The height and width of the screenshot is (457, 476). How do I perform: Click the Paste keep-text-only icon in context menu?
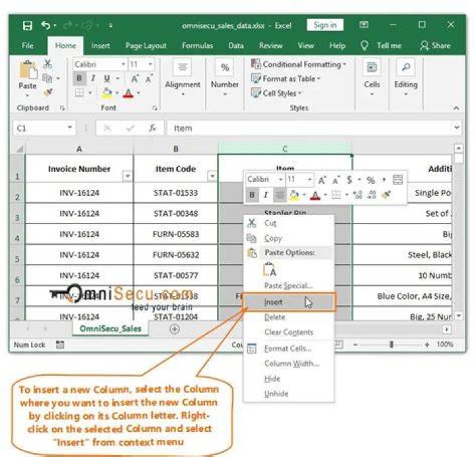[270, 270]
